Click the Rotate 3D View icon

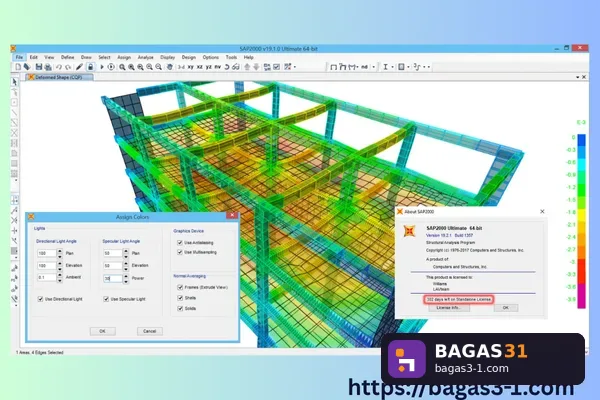(227, 67)
